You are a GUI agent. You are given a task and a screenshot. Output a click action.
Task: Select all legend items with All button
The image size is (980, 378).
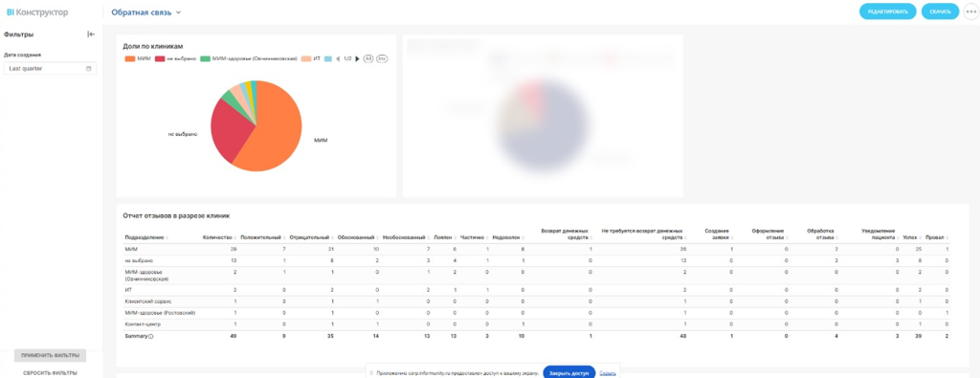(368, 58)
